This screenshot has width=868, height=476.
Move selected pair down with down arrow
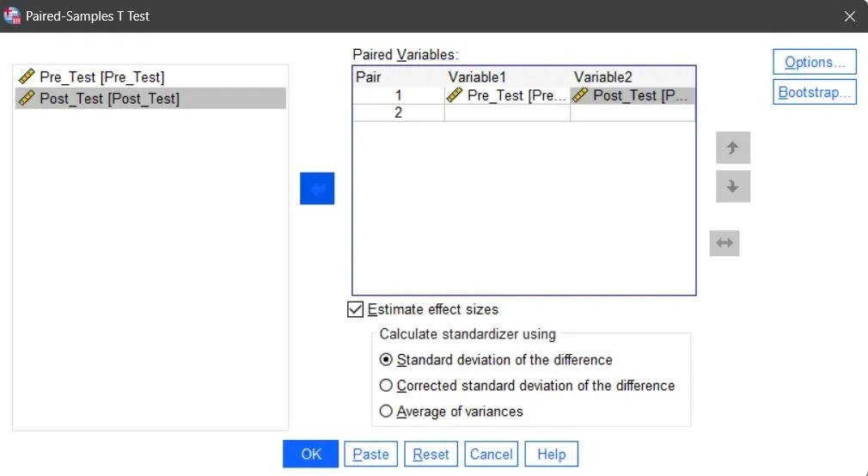click(733, 186)
